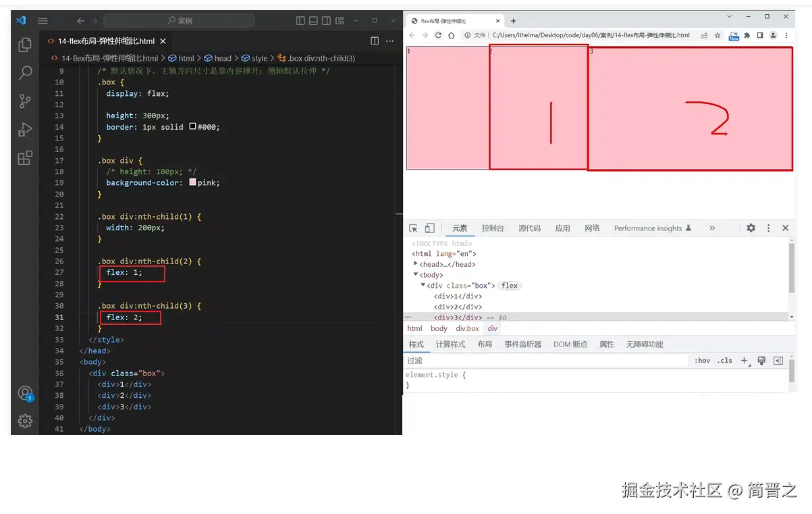Open DevTools settings gear
This screenshot has height=514, width=812.
coord(751,228)
